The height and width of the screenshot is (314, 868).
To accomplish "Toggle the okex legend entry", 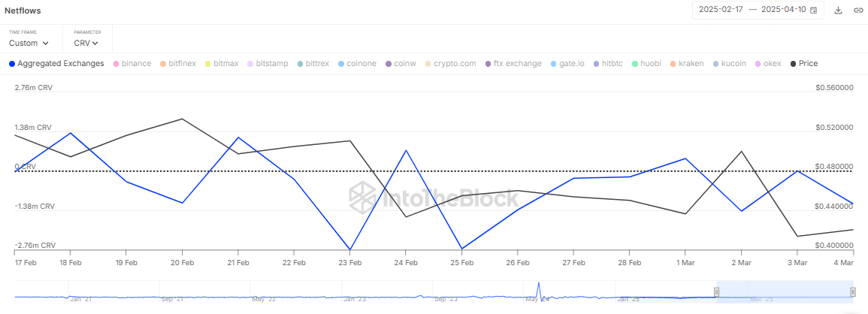I will coord(767,64).
